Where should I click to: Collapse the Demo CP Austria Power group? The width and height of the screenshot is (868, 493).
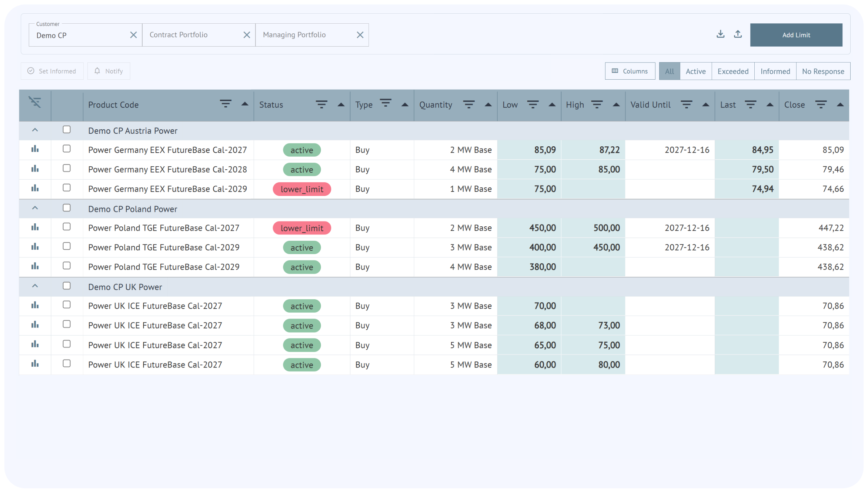[x=35, y=130]
